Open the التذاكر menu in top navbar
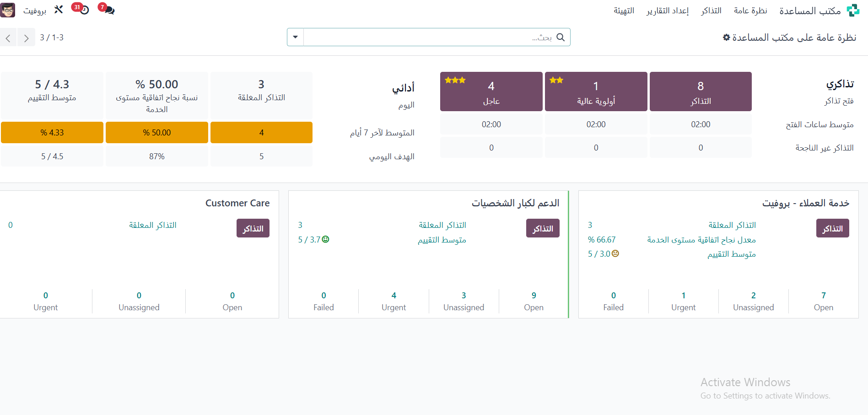Image resolution: width=868 pixels, height=415 pixels. (711, 11)
